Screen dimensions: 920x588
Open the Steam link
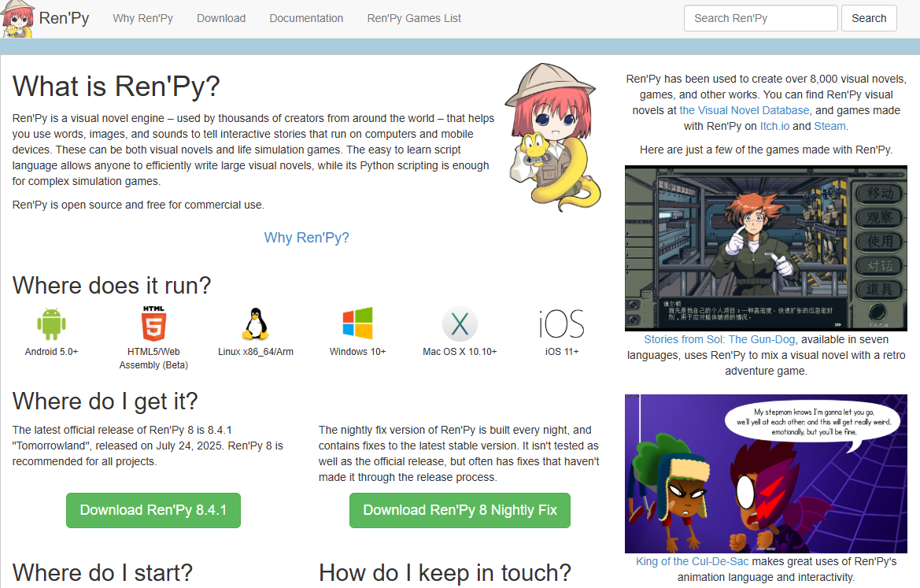pos(829,126)
